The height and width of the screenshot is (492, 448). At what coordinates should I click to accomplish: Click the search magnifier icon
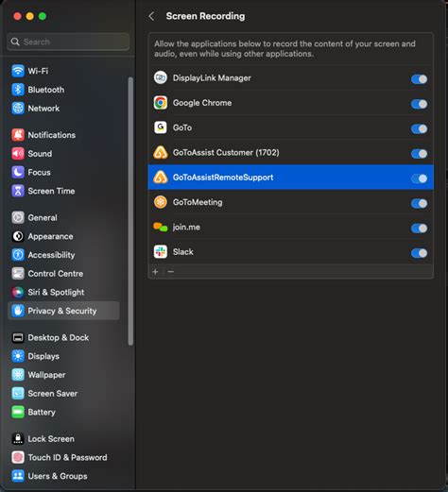15,42
